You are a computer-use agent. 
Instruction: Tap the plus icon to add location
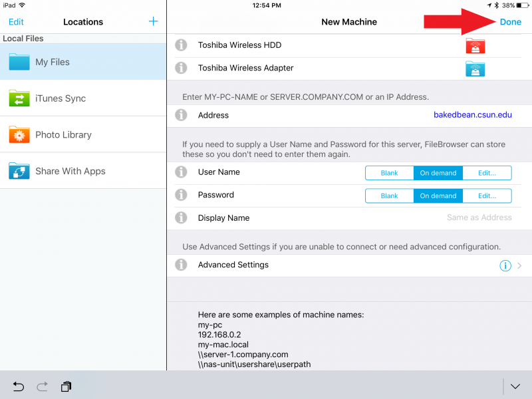(153, 22)
